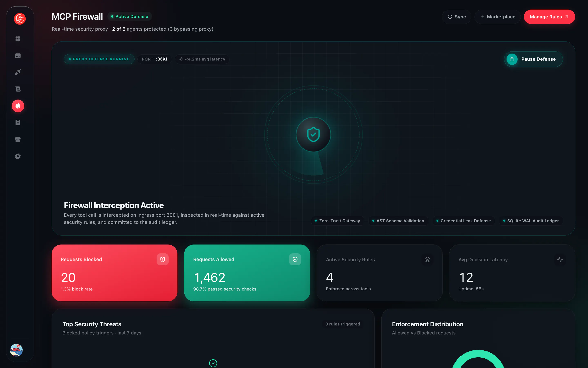The height and width of the screenshot is (368, 588).
Task: Click the pulse icon on Avg Decision Latency
Action: 560,259
